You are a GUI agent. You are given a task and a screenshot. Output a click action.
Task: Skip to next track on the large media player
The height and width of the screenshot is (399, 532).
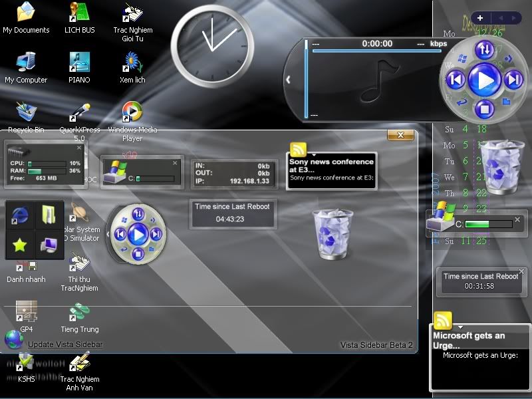[x=513, y=80]
